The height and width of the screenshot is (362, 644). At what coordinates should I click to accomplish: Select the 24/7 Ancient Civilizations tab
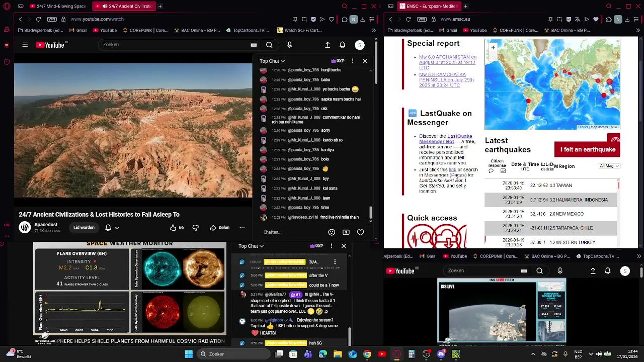124,6
